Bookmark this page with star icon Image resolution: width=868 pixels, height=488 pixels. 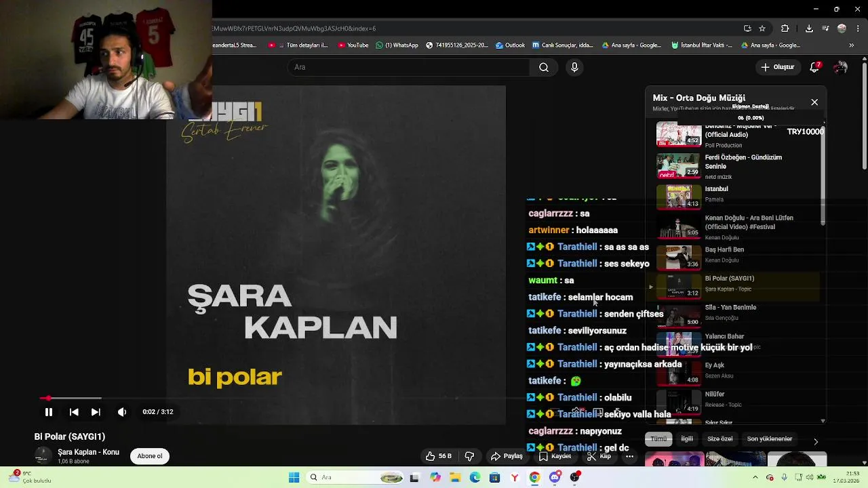coord(762,28)
